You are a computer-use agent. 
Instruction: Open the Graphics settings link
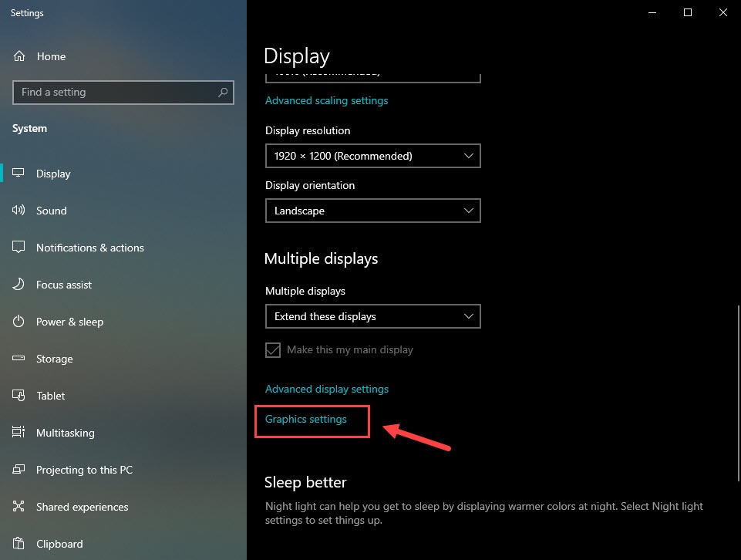click(x=306, y=419)
